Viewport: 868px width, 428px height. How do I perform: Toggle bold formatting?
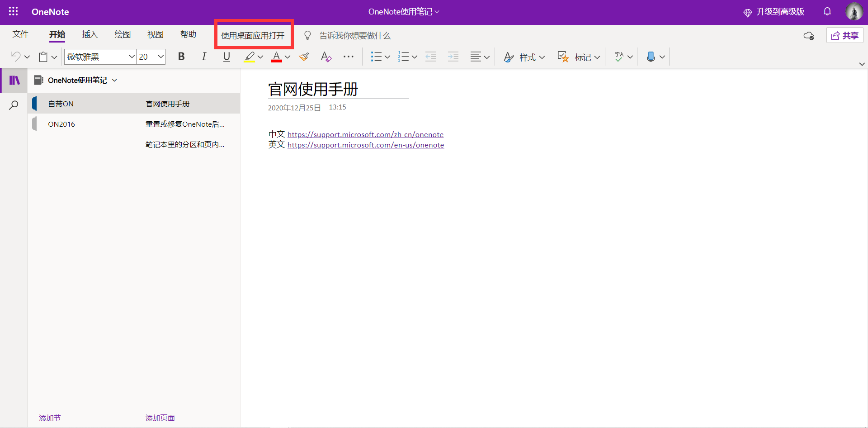click(x=181, y=57)
